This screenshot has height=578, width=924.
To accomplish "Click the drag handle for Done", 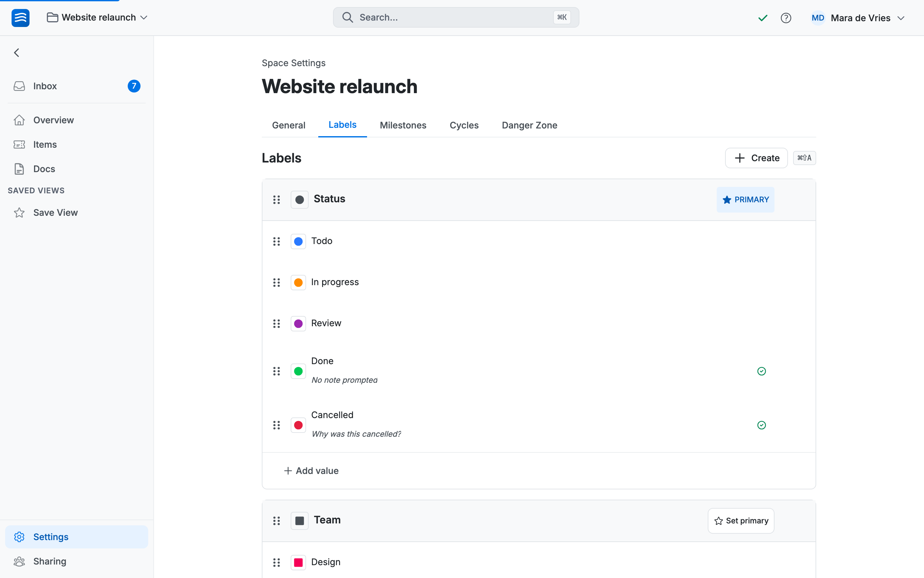I will (277, 371).
